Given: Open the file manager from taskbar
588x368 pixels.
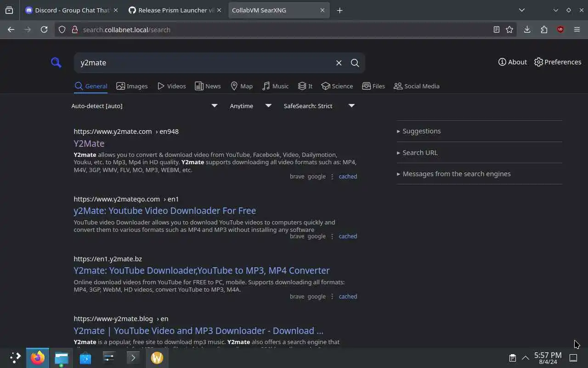Looking at the screenshot, I should [62, 357].
